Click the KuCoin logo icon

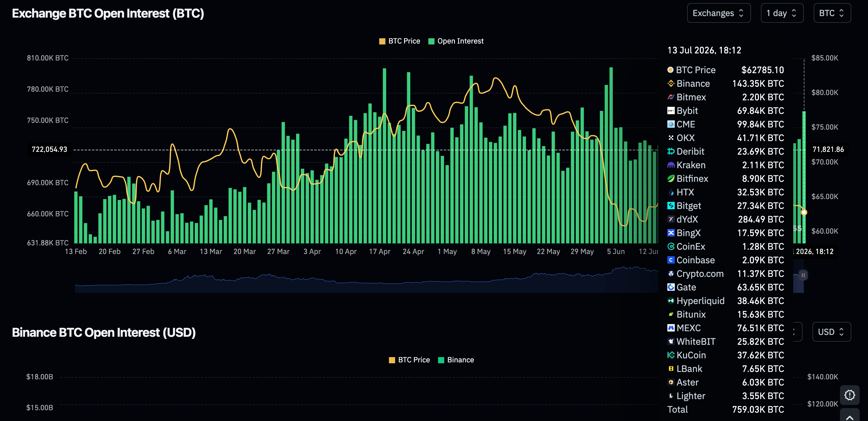pyautogui.click(x=670, y=355)
